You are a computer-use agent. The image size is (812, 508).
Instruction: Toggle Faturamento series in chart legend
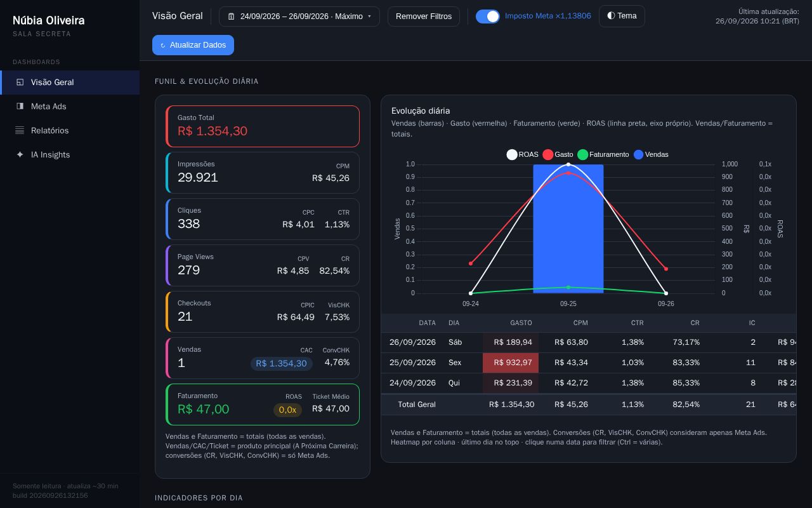click(583, 155)
